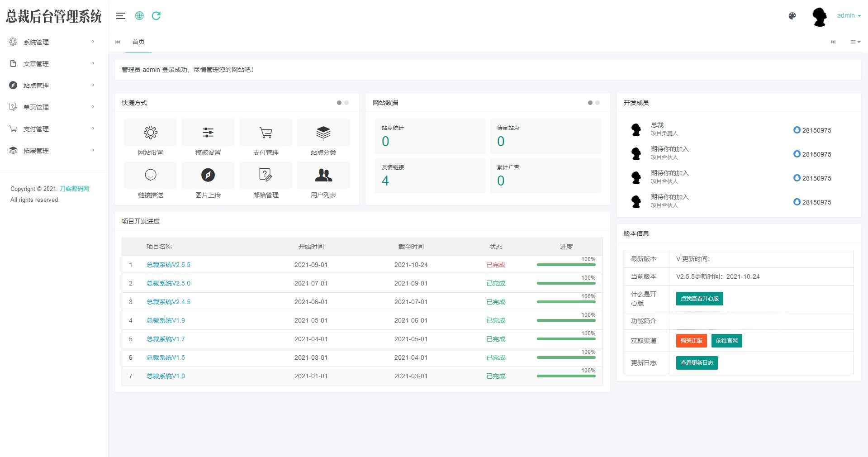Click the green refresh icon in header

156,16
